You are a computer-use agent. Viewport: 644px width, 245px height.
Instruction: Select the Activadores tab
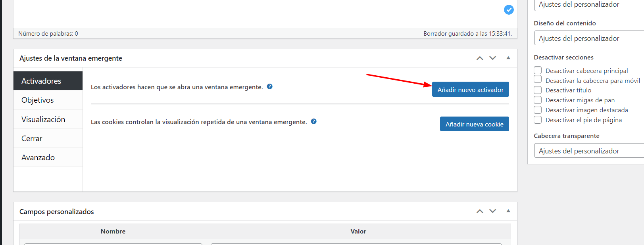point(48,81)
